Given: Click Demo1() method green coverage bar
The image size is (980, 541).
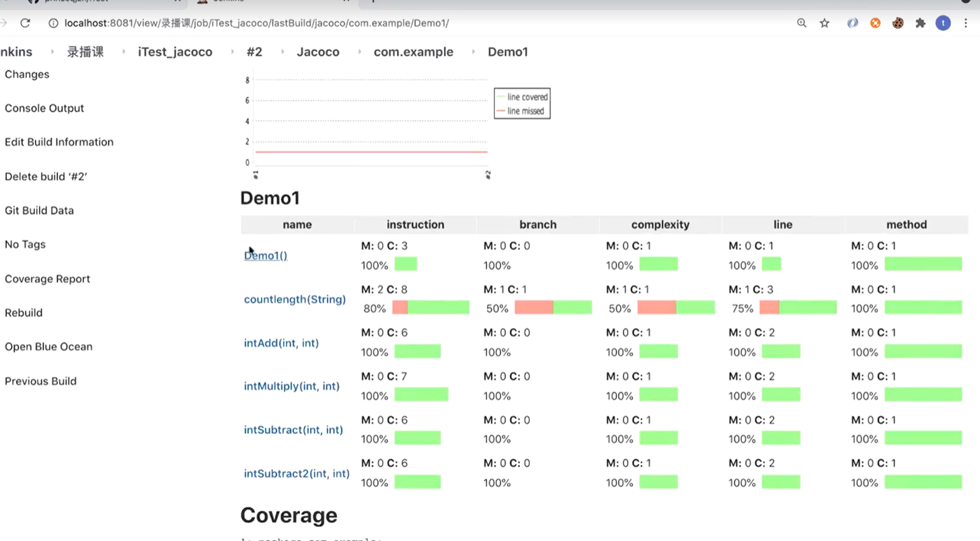Looking at the screenshot, I should tap(924, 264).
